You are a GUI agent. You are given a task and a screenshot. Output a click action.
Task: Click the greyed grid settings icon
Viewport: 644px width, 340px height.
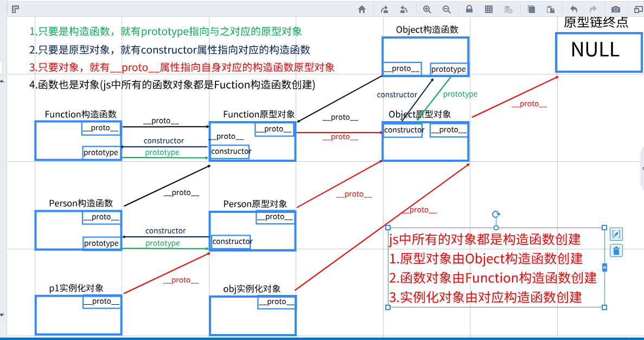click(508, 9)
